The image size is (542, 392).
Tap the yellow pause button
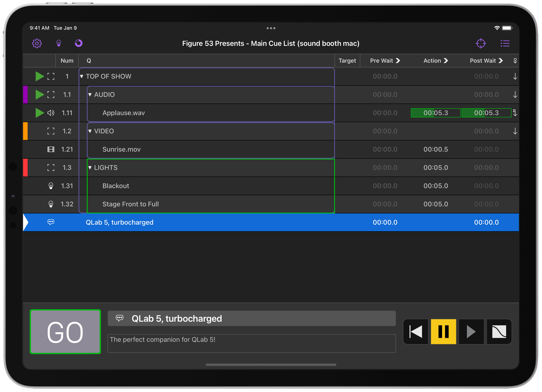[443, 332]
